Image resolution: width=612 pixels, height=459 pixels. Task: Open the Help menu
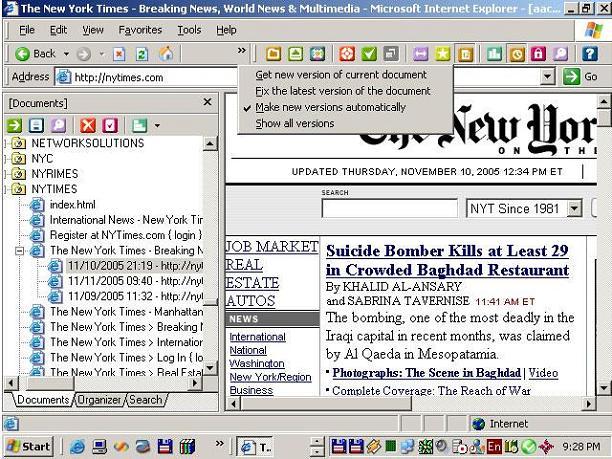pos(226,30)
